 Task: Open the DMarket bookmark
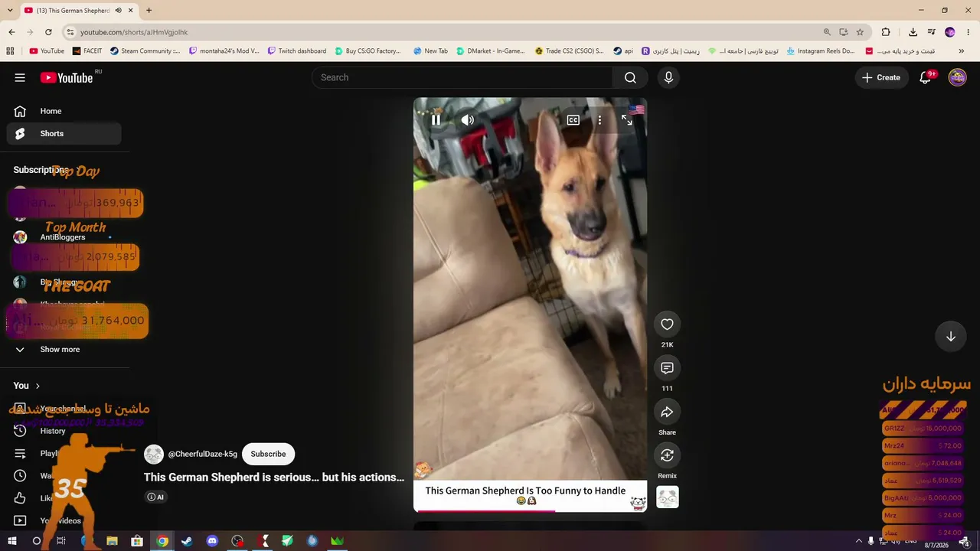click(490, 51)
